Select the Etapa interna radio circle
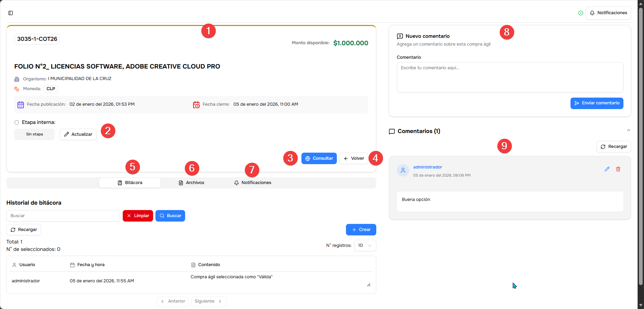The width and height of the screenshot is (644, 309). coord(17,123)
